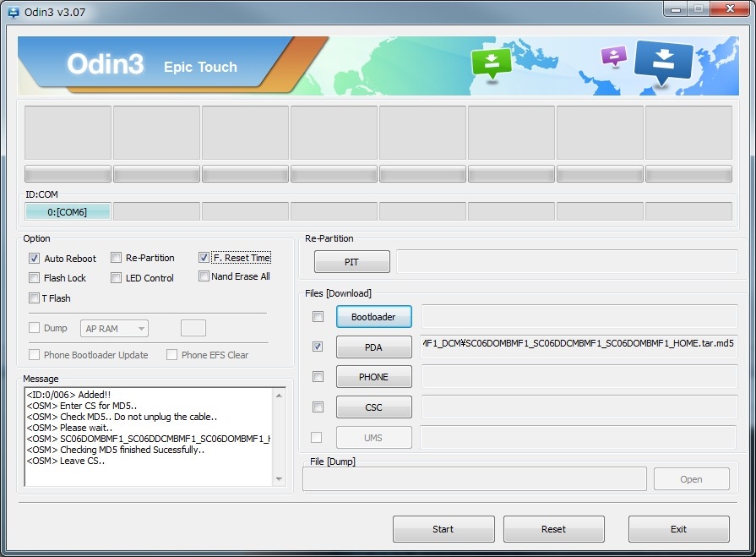This screenshot has width=756, height=557.
Task: Open the AP RAM dropdown
Action: click(x=114, y=329)
